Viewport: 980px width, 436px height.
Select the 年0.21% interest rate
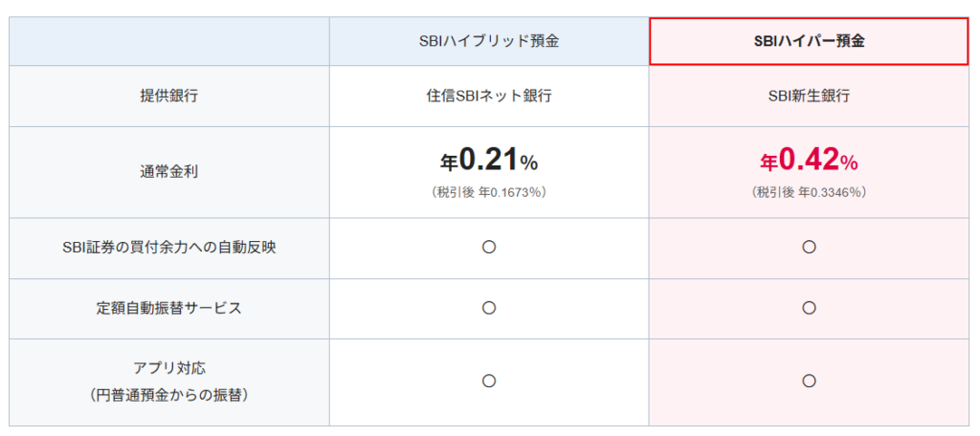tap(488, 160)
